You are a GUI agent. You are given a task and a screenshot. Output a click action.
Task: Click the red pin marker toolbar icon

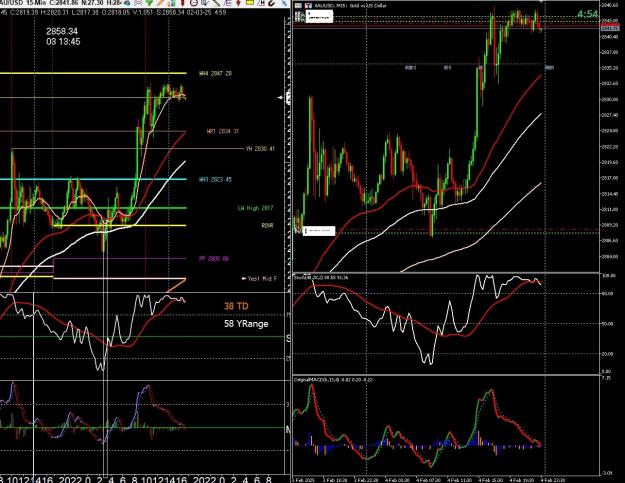tap(183, 3)
